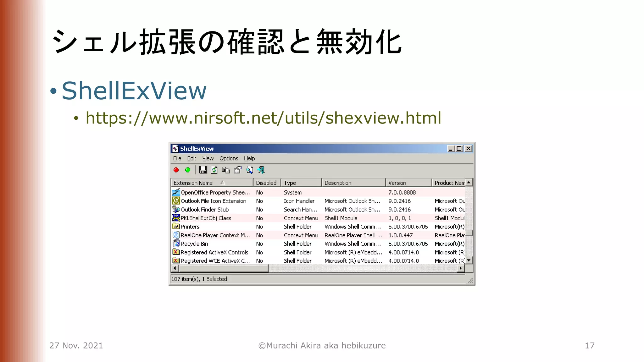
Task: Select the RealOne Player Context M... name
Action: coord(216,235)
